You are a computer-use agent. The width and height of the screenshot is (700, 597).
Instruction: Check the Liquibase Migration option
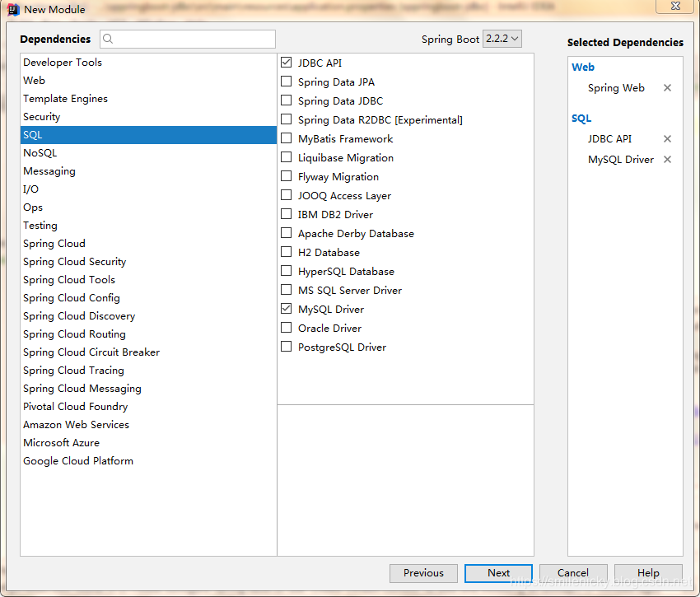(x=286, y=157)
